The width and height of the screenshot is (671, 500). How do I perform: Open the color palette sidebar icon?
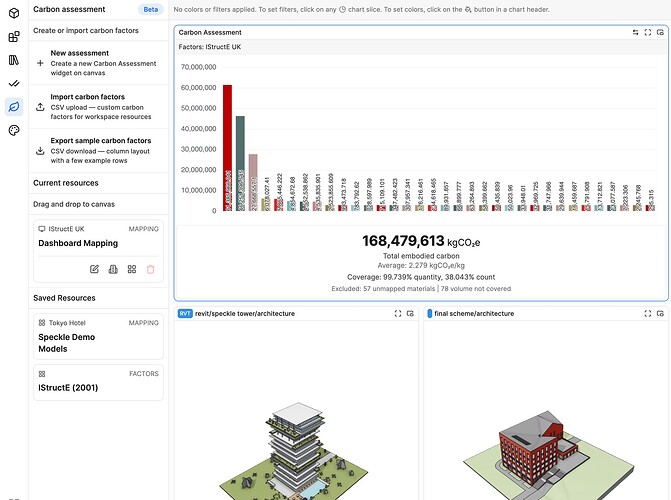[x=14, y=130]
